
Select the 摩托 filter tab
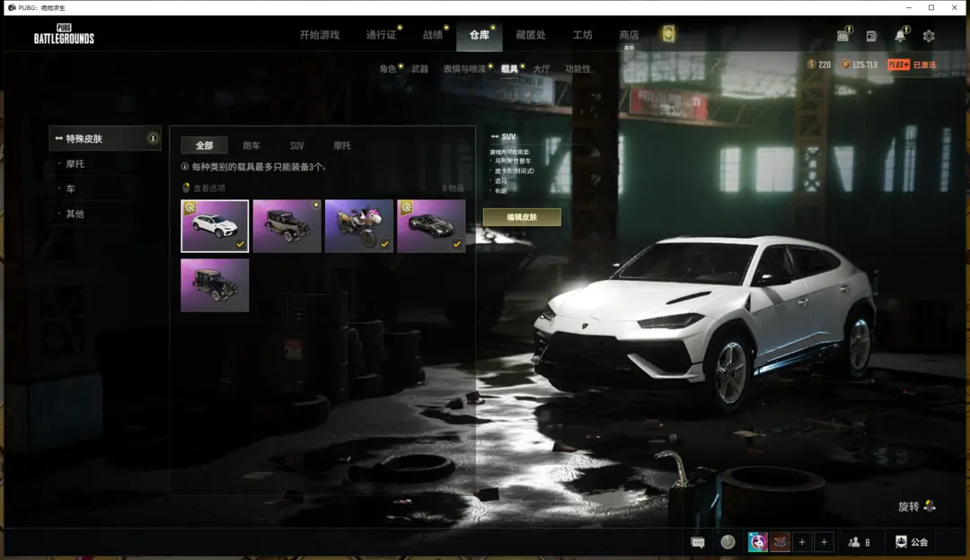pos(342,145)
